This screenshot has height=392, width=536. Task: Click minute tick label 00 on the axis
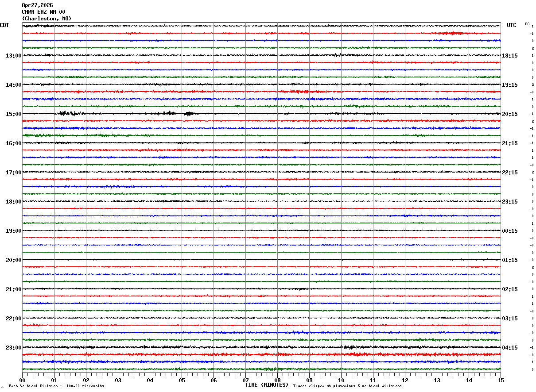pos(22,380)
